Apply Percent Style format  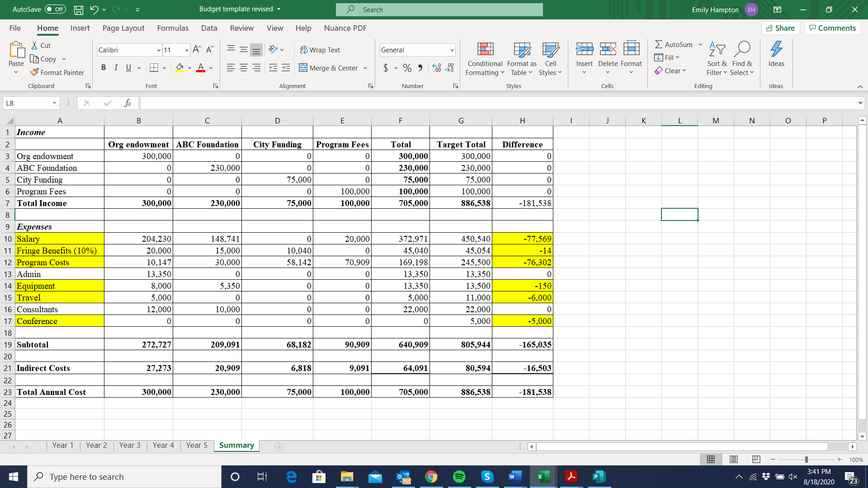point(407,68)
